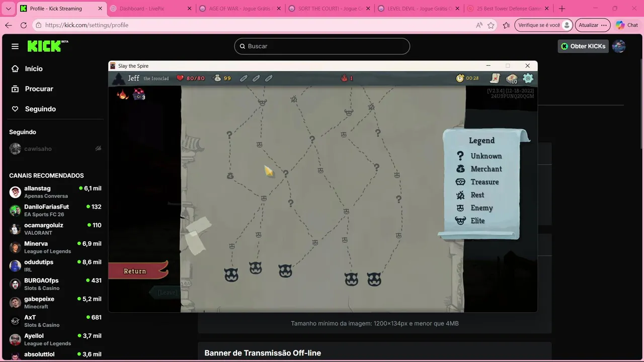Select the second empty potion slot
Screen dimensions: 644x362
(256, 78)
